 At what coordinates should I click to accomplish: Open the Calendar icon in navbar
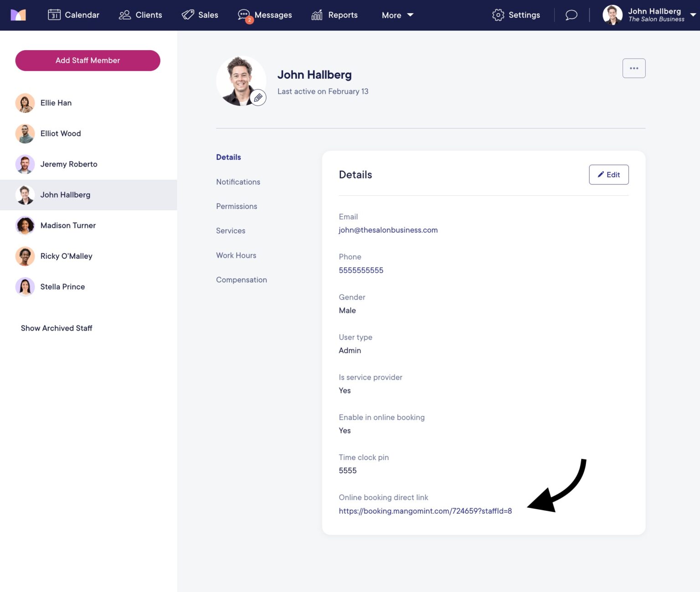pos(54,15)
